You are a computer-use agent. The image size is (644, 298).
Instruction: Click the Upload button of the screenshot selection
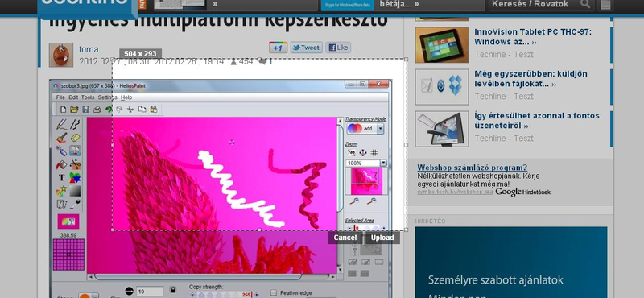click(382, 238)
